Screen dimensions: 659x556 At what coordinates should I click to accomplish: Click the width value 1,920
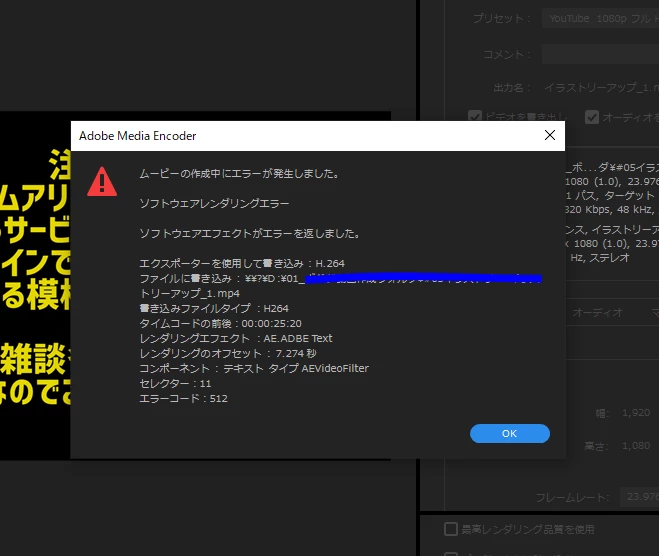pos(636,413)
